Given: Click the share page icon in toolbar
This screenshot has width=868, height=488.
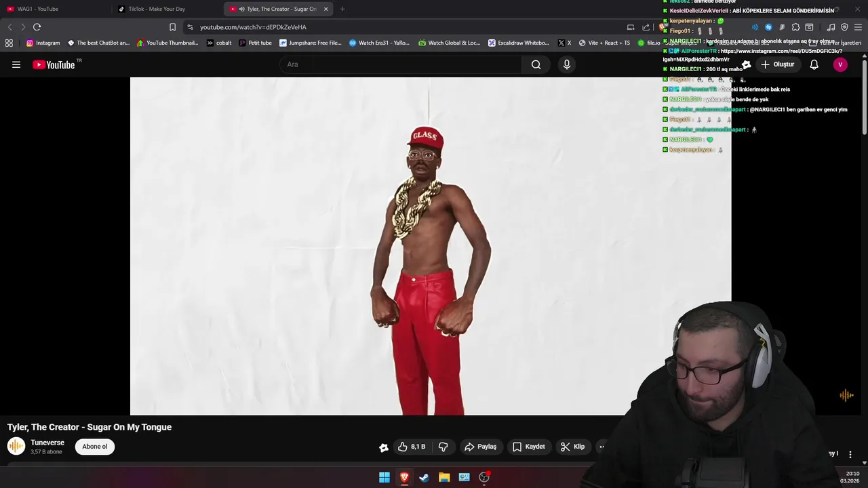Looking at the screenshot, I should [x=646, y=27].
